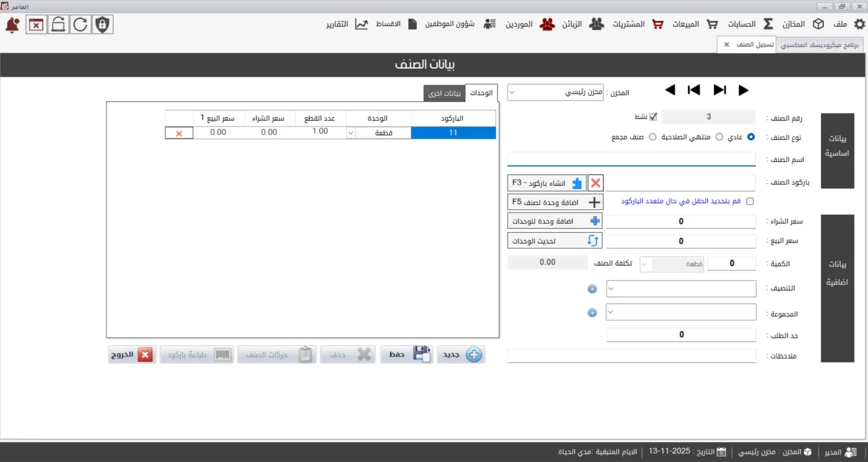Select the منتهي الصلاحية radio option

[x=719, y=137]
